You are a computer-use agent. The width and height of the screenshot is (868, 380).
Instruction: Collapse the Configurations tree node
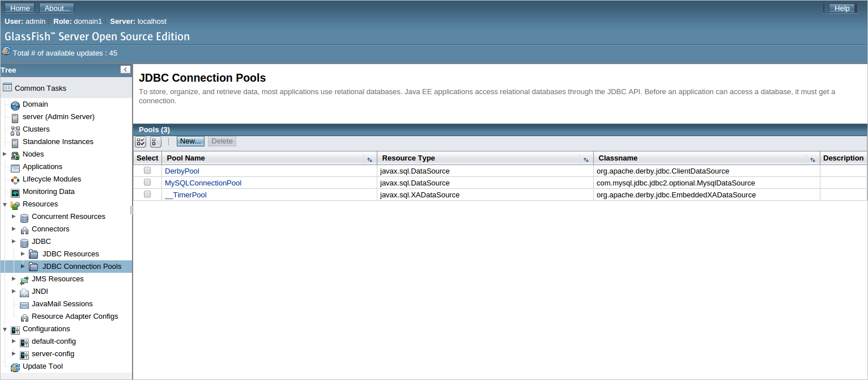click(5, 329)
